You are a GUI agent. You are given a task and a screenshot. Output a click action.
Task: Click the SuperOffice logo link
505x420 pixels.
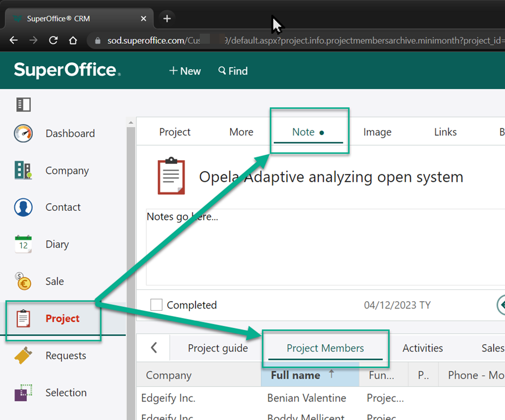point(67,71)
